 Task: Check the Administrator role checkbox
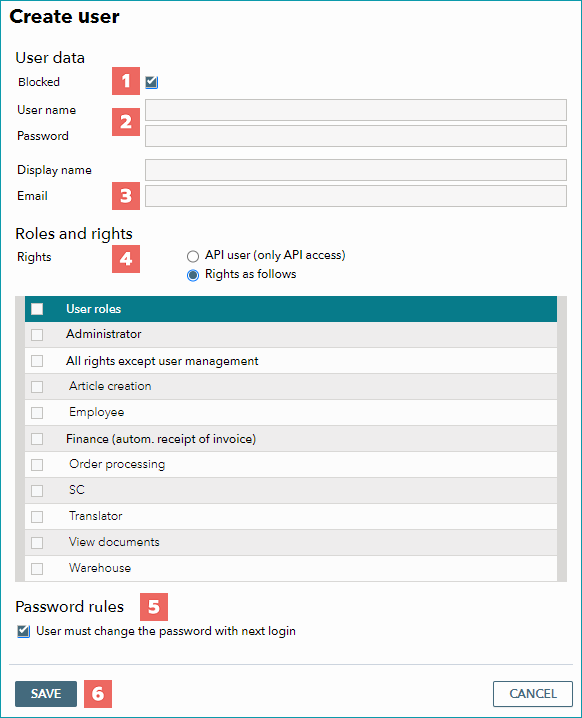tap(37, 335)
